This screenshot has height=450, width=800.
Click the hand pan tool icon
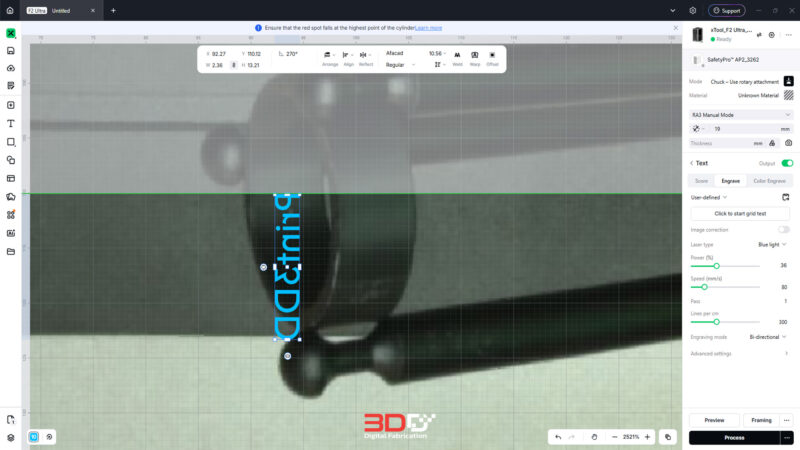click(x=594, y=437)
